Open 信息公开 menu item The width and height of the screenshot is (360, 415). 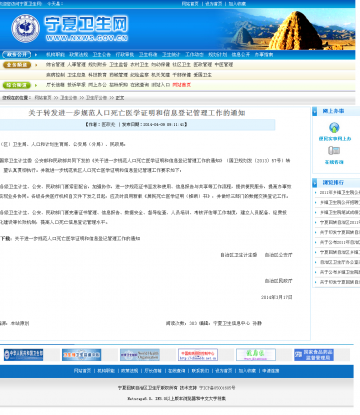pos(241,55)
